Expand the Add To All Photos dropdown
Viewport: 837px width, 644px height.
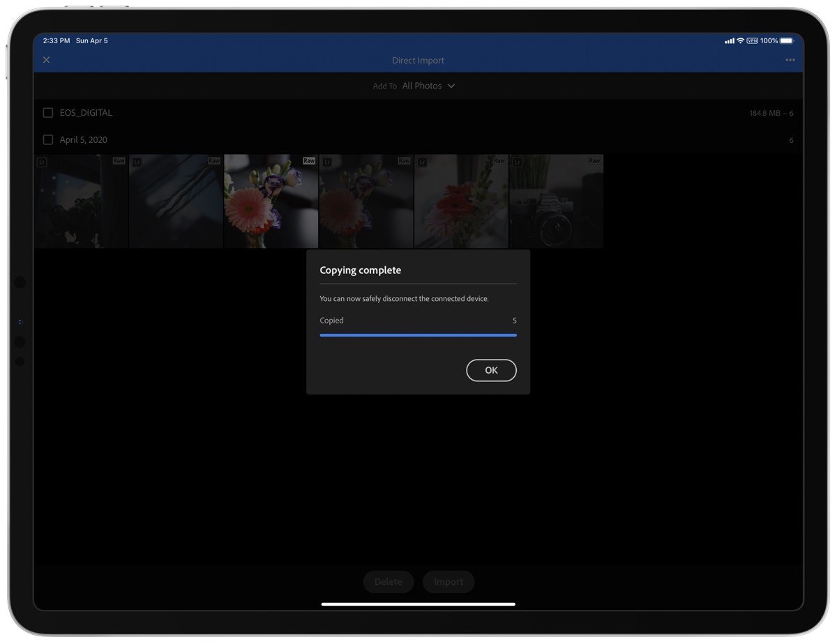421,86
